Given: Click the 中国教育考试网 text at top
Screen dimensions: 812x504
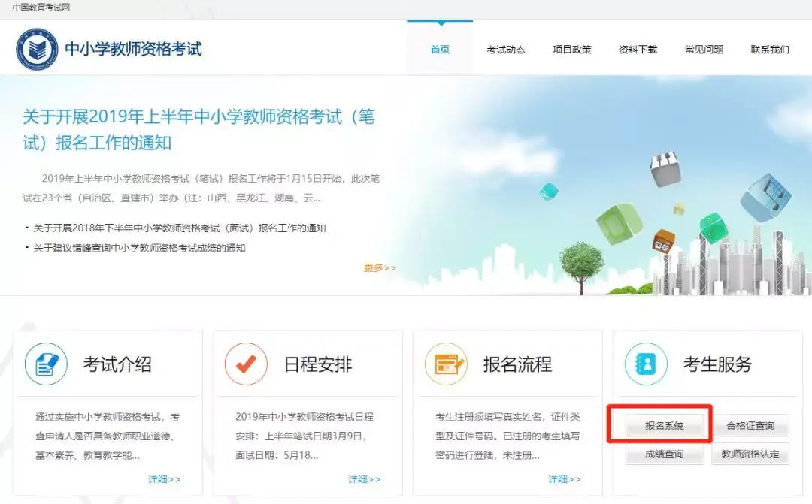Looking at the screenshot, I should (41, 8).
